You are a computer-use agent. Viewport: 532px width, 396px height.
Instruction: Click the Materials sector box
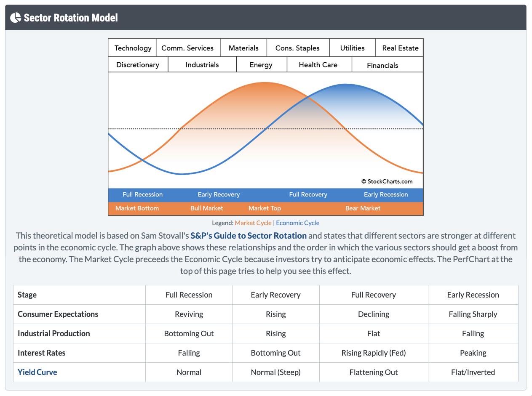pyautogui.click(x=243, y=48)
